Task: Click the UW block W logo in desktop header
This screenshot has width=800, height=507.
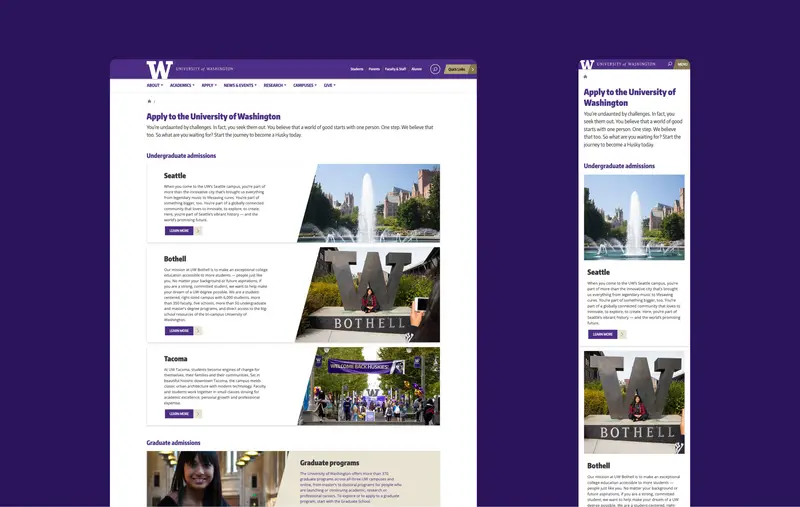Action: click(x=160, y=69)
